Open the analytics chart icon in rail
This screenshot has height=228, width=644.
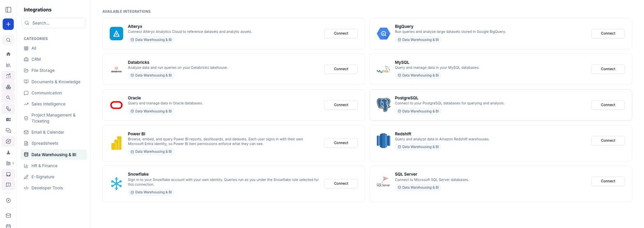point(8,76)
